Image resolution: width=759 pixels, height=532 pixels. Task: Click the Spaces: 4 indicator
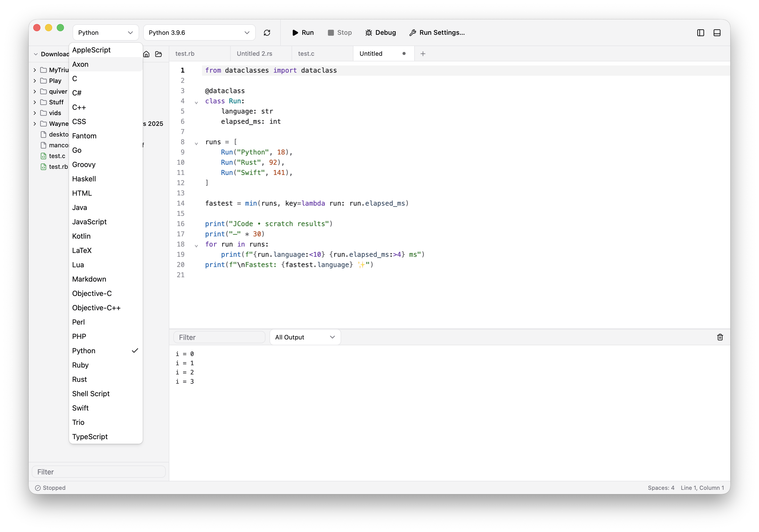click(661, 488)
